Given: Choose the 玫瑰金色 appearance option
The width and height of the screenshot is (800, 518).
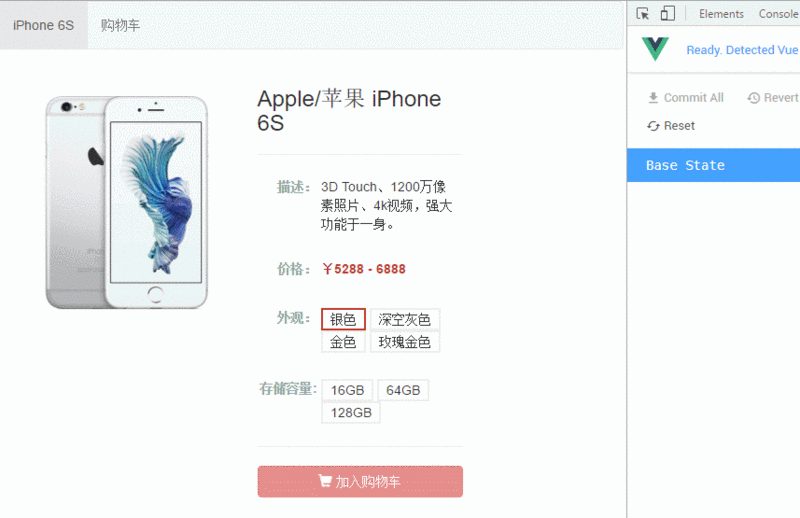Looking at the screenshot, I should pyautogui.click(x=405, y=342).
